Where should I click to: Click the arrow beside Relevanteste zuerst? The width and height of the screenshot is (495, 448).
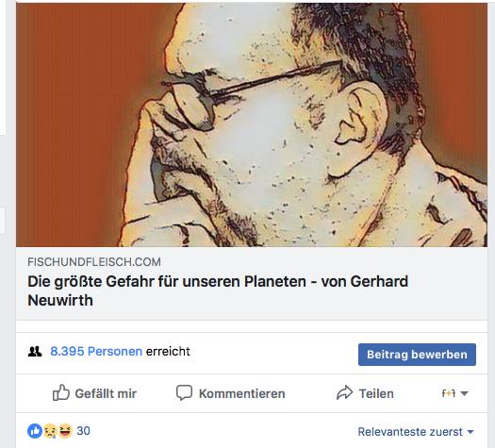click(x=470, y=432)
